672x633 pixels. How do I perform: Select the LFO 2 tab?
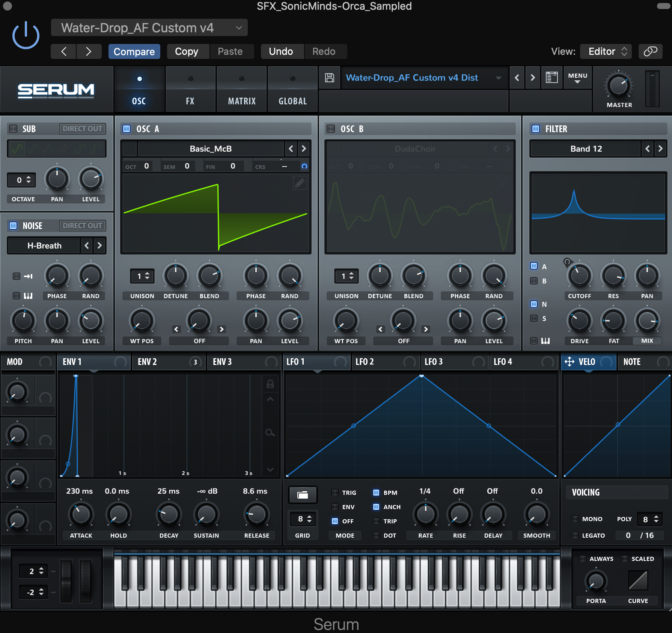(386, 362)
